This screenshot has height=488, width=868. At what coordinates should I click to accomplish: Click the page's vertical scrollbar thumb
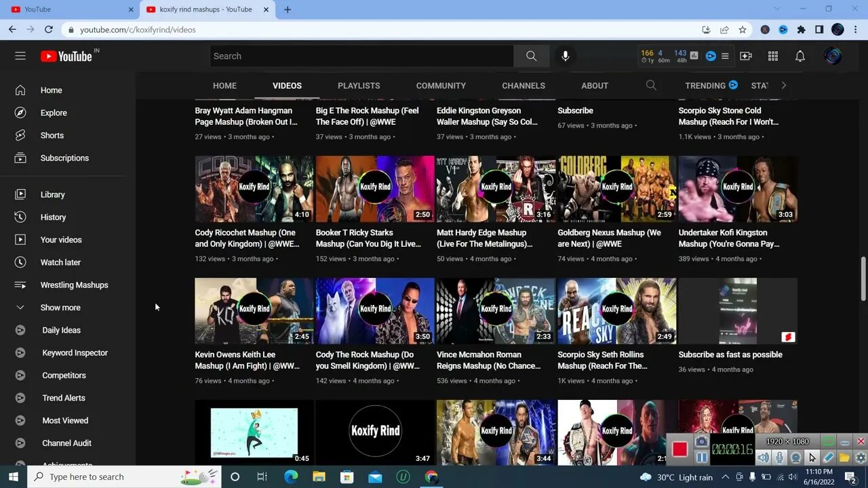[863, 279]
